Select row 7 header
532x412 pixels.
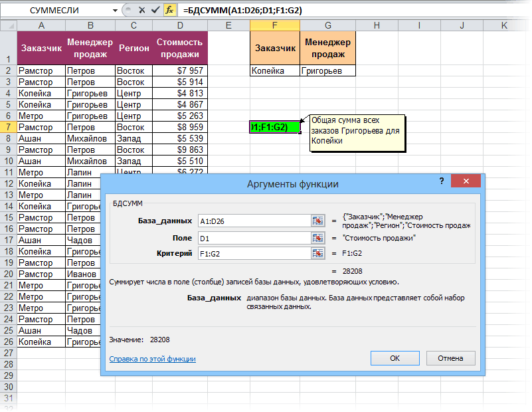pyautogui.click(x=8, y=127)
